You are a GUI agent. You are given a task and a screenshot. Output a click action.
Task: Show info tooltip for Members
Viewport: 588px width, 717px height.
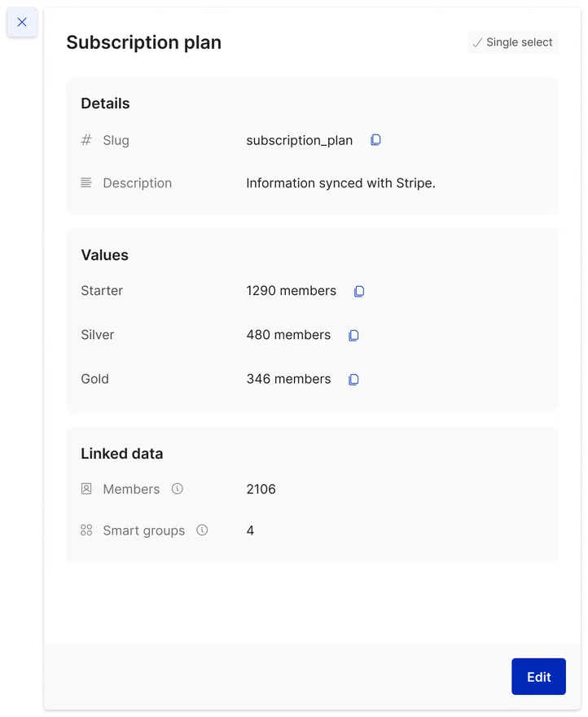[x=178, y=489]
